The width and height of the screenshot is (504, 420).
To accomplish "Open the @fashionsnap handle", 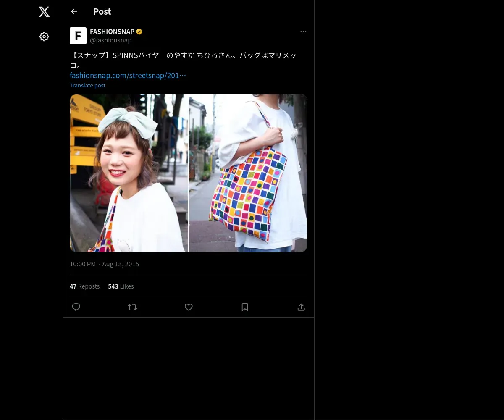I will [111, 40].
